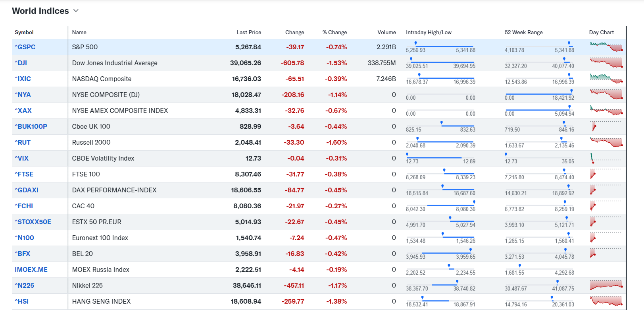This screenshot has height=310, width=644.
Task: Open the Nikkei 225 day chart thumbnail
Action: (606, 285)
